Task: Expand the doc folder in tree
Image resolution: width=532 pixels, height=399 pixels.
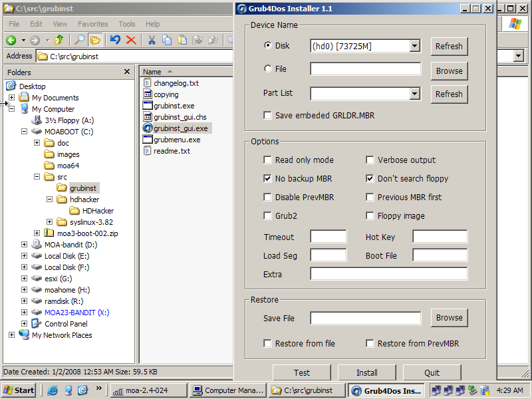Action: coord(37,143)
